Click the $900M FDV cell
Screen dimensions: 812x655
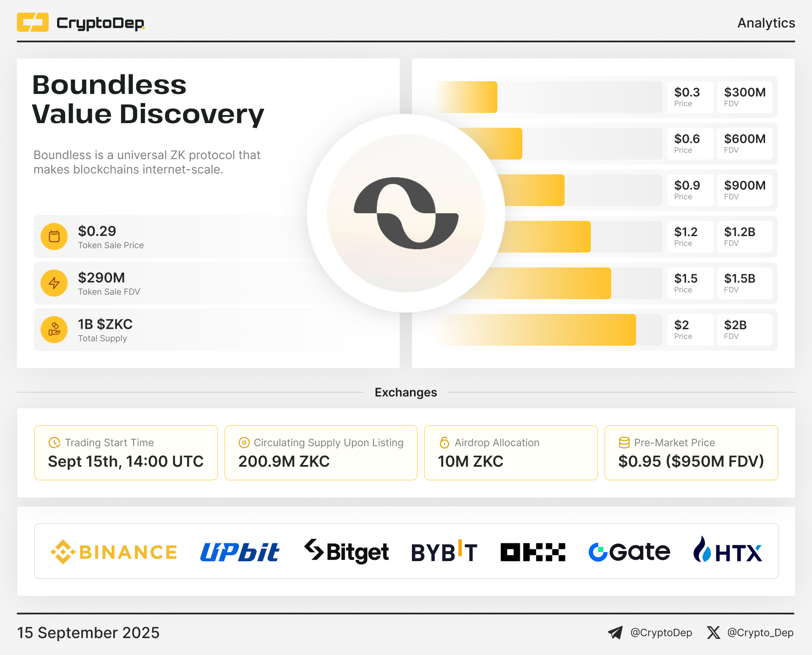pyautogui.click(x=745, y=190)
